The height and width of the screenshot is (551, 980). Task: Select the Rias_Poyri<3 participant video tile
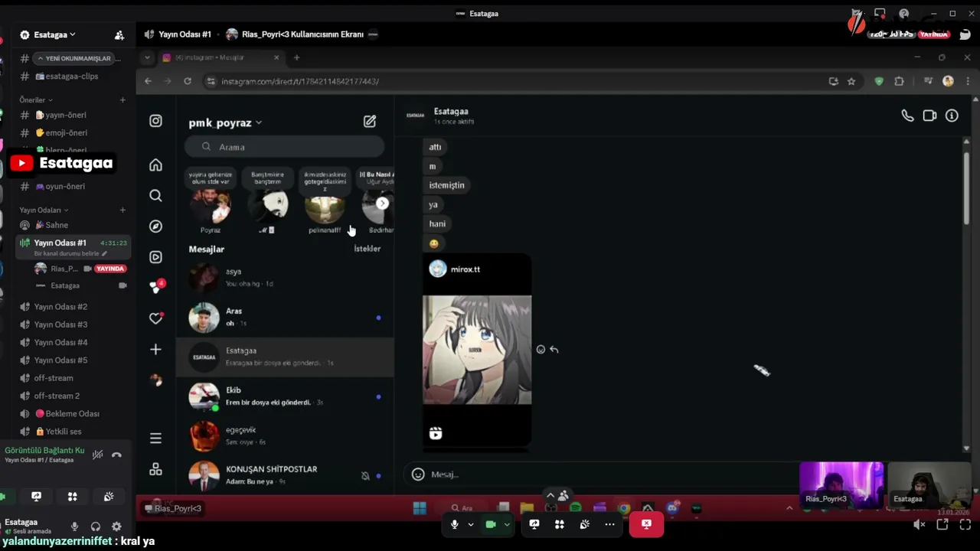(x=841, y=484)
